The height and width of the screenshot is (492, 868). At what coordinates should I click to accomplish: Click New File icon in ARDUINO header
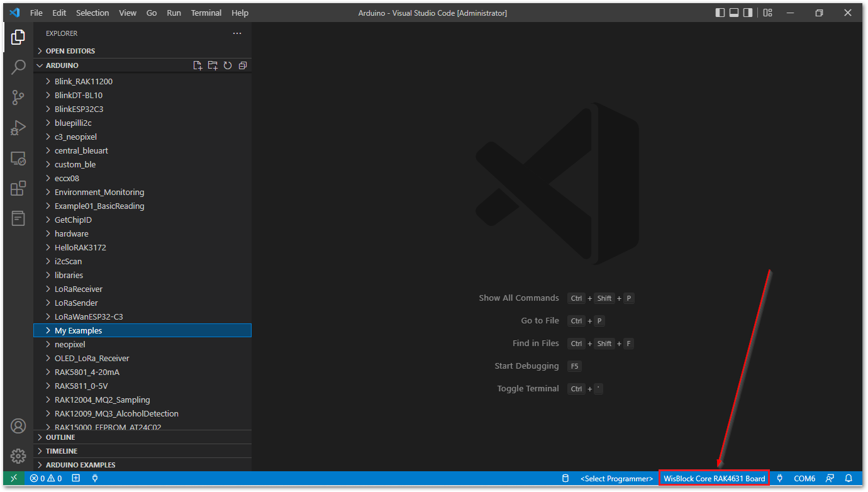(x=198, y=65)
